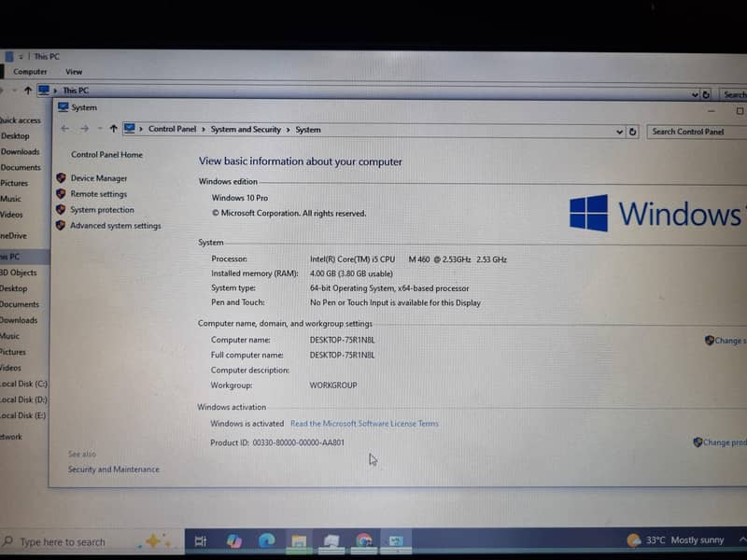747x560 pixels.
Task: Open the weather widget showing 33°C
Action: click(675, 540)
